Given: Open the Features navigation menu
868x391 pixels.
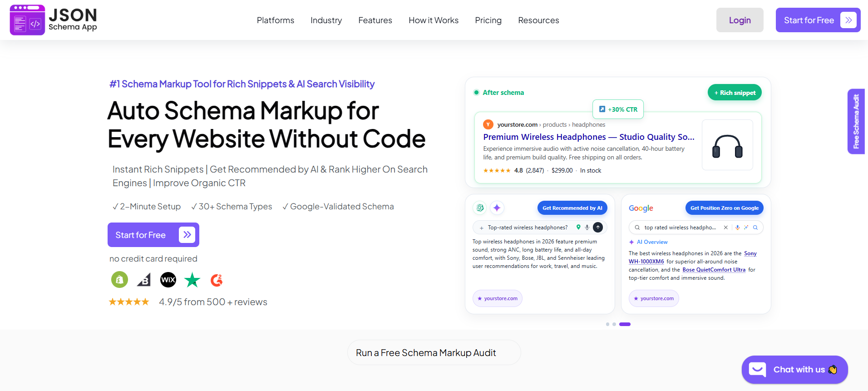Looking at the screenshot, I should (375, 20).
